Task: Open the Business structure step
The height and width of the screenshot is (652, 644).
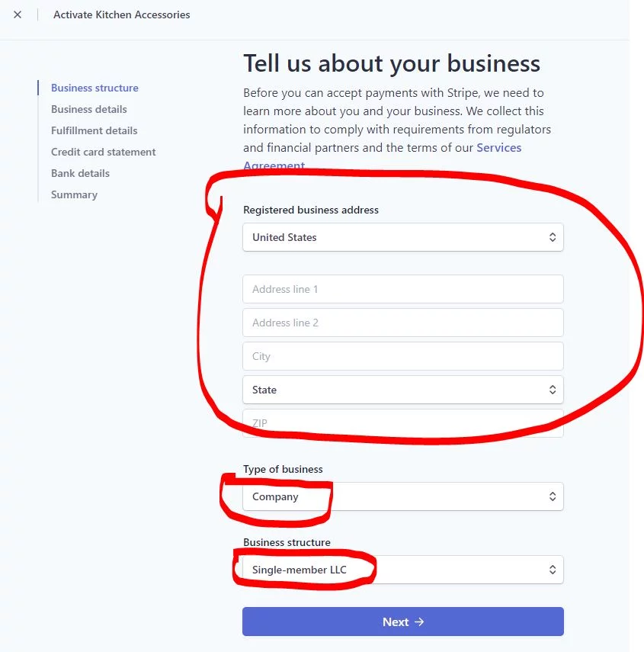Action: (x=95, y=88)
